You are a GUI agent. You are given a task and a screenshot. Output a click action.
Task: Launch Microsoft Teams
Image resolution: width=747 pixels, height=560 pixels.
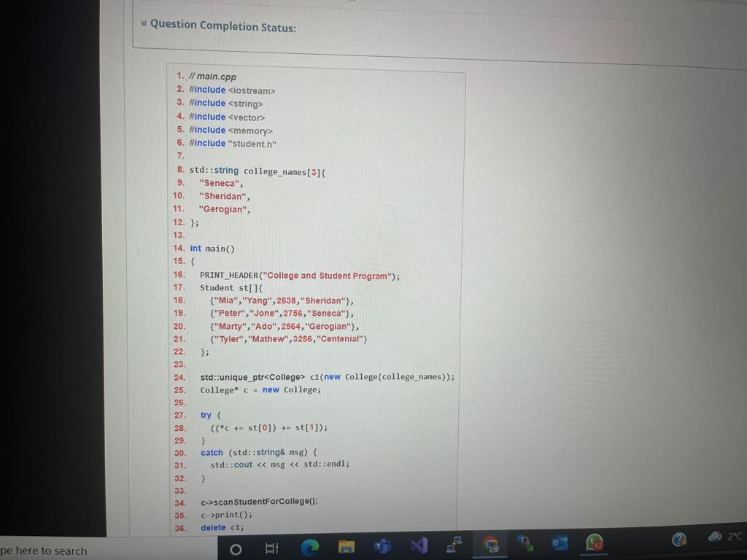click(382, 545)
